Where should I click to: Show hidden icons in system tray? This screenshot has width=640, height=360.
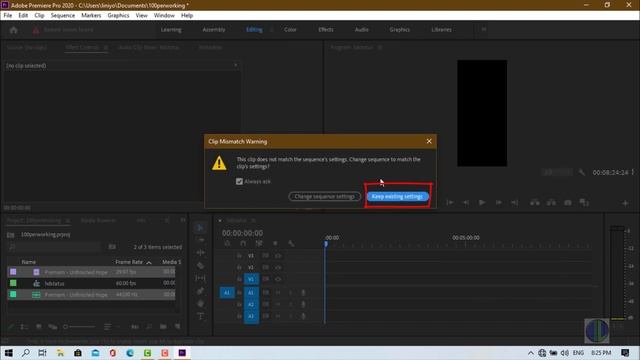pos(530,353)
